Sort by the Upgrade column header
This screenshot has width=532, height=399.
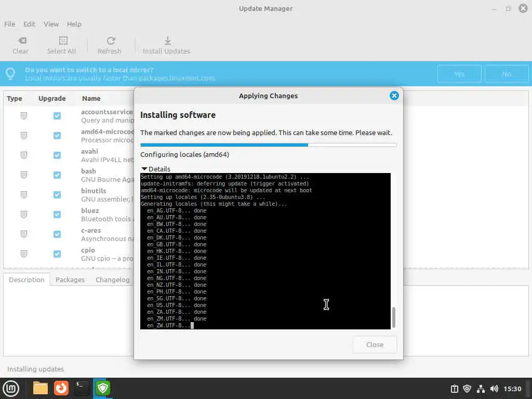(52, 98)
